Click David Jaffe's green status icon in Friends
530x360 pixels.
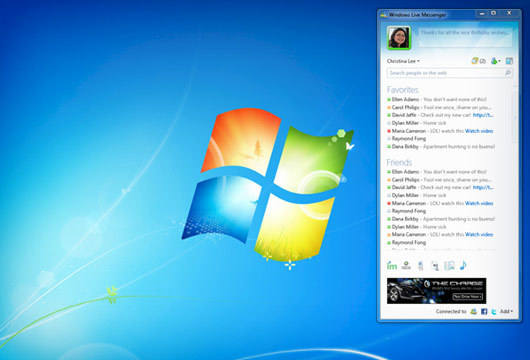tap(389, 187)
